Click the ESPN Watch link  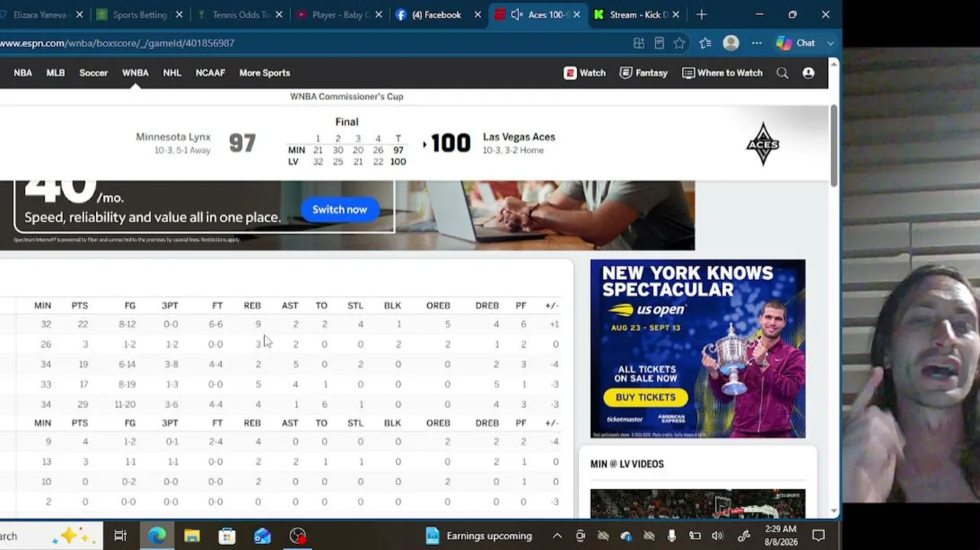click(x=585, y=73)
